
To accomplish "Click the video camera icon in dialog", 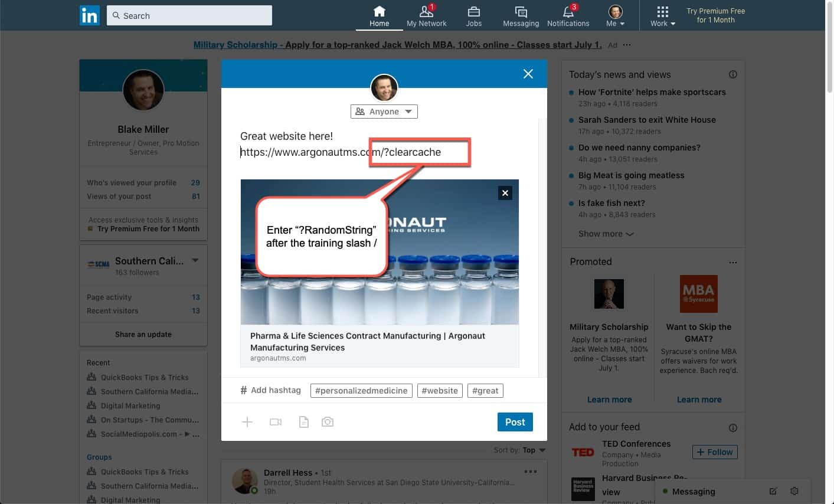I will (276, 422).
